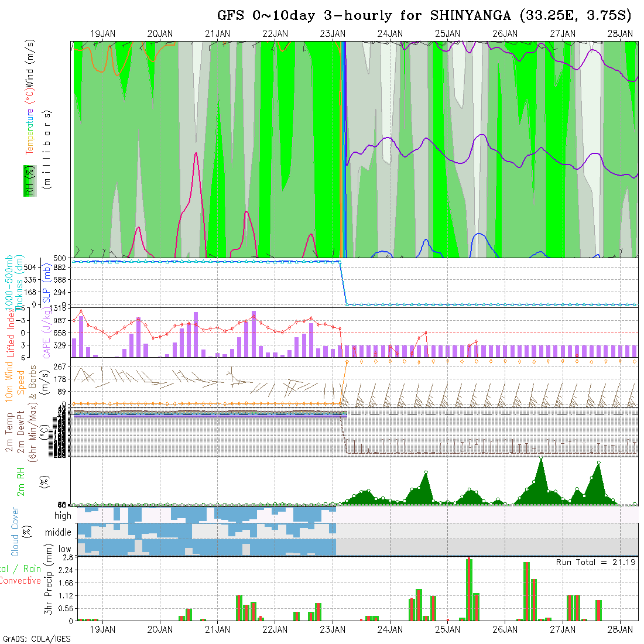This screenshot has width=644, height=644.
Task: Click the GrADS: COLA/IGES credit text
Action: (36, 639)
